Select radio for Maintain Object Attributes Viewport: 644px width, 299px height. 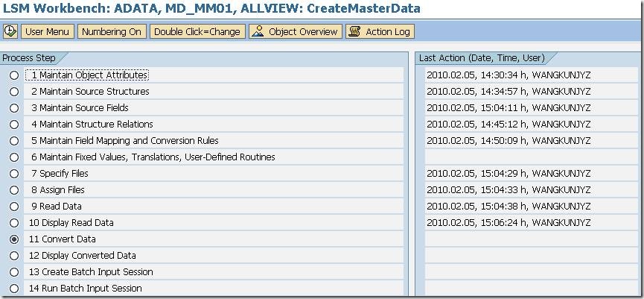pyautogui.click(x=14, y=75)
